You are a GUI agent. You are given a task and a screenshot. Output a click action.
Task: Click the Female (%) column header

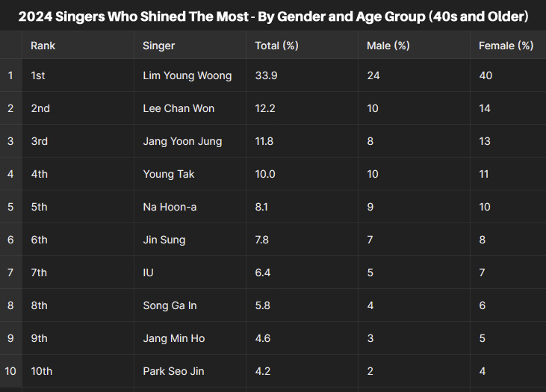point(508,46)
